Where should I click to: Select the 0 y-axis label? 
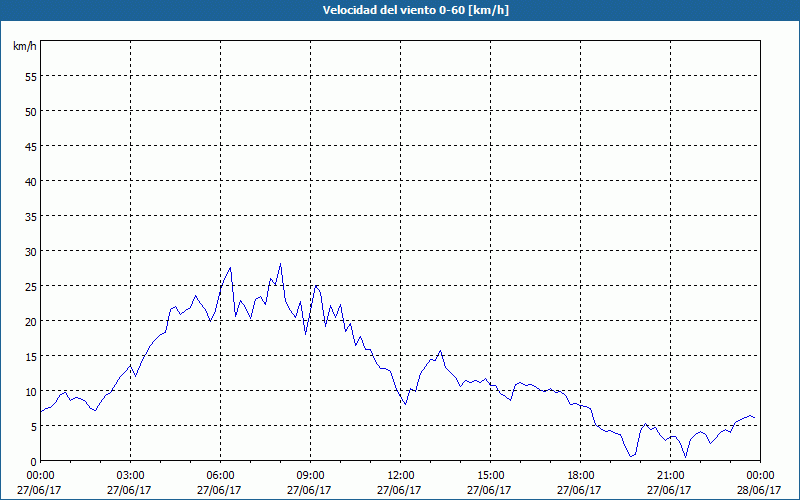point(34,462)
